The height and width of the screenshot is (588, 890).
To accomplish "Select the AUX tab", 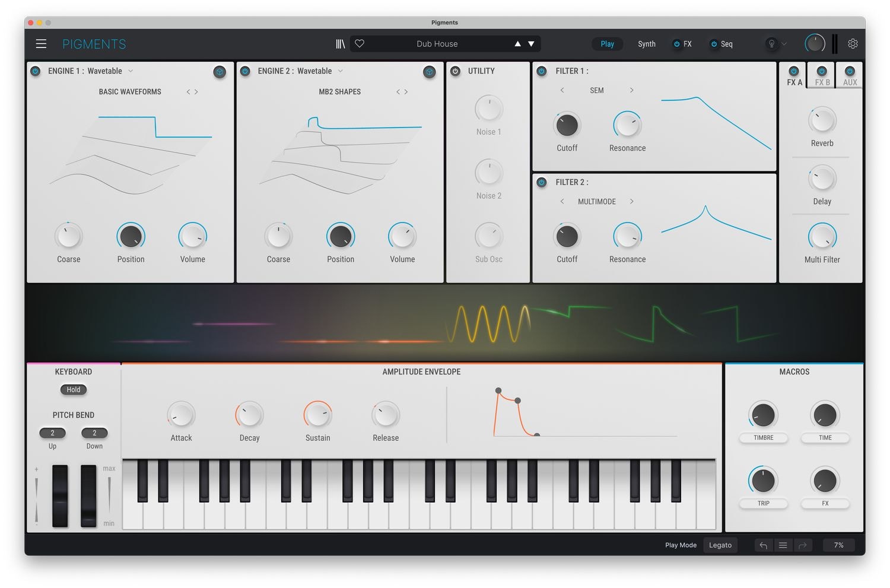I will tap(850, 82).
